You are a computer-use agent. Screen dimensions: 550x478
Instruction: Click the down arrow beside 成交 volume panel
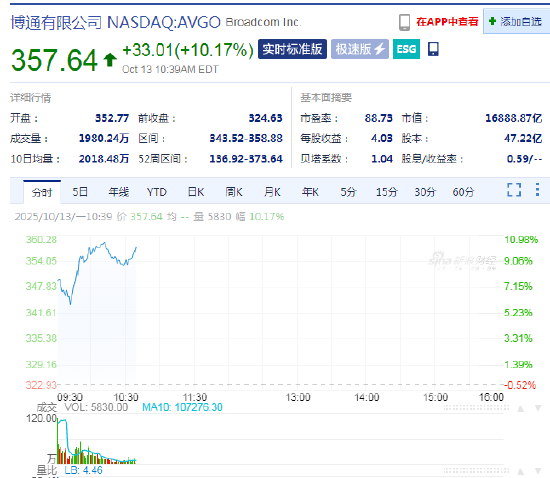(538, 409)
